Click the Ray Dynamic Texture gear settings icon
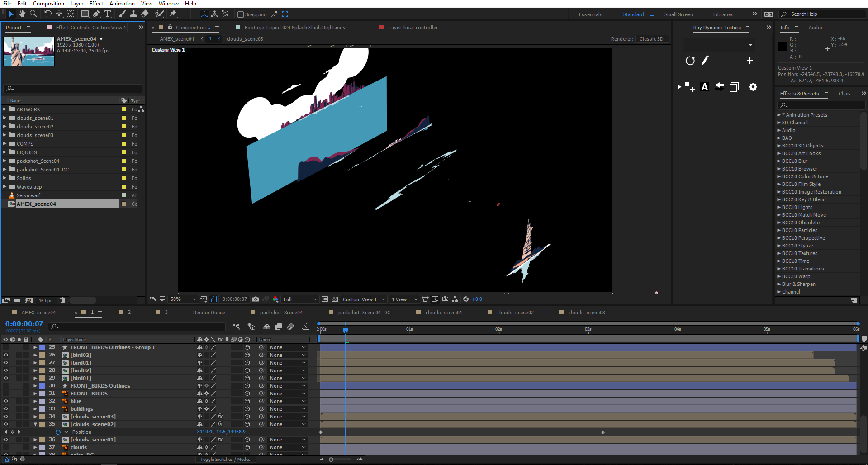This screenshot has width=868, height=465. point(753,87)
